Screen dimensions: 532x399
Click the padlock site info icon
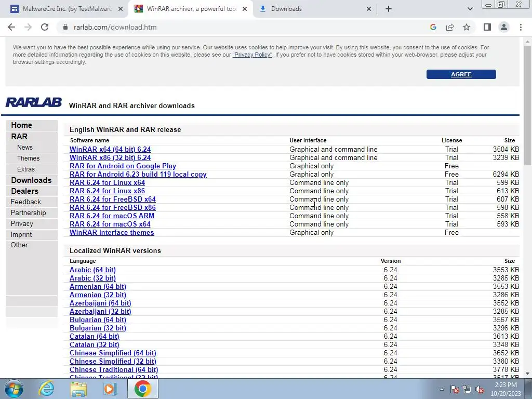[65, 27]
